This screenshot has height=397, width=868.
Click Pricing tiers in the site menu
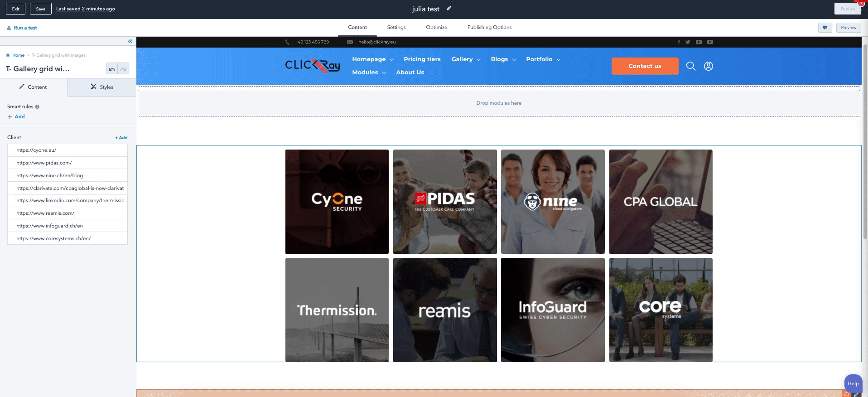[422, 59]
